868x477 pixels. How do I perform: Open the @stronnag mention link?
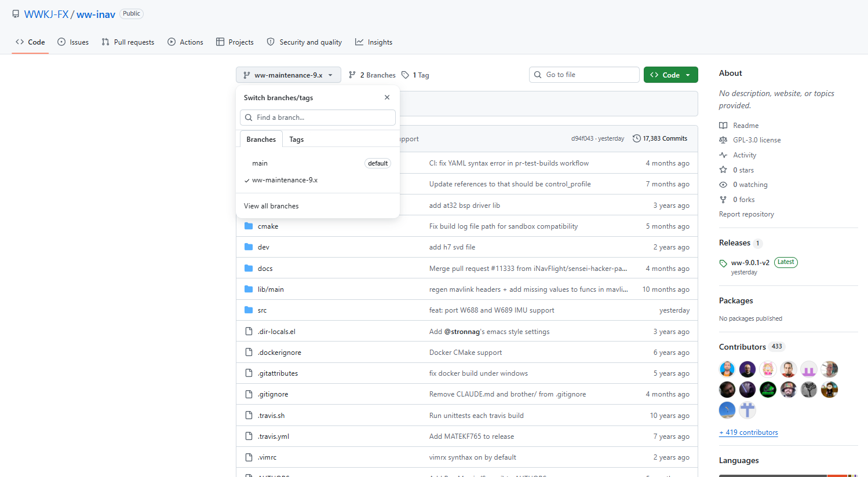click(462, 332)
